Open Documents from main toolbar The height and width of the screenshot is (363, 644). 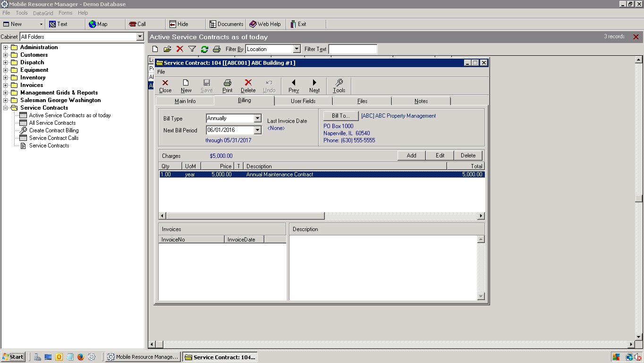(226, 24)
